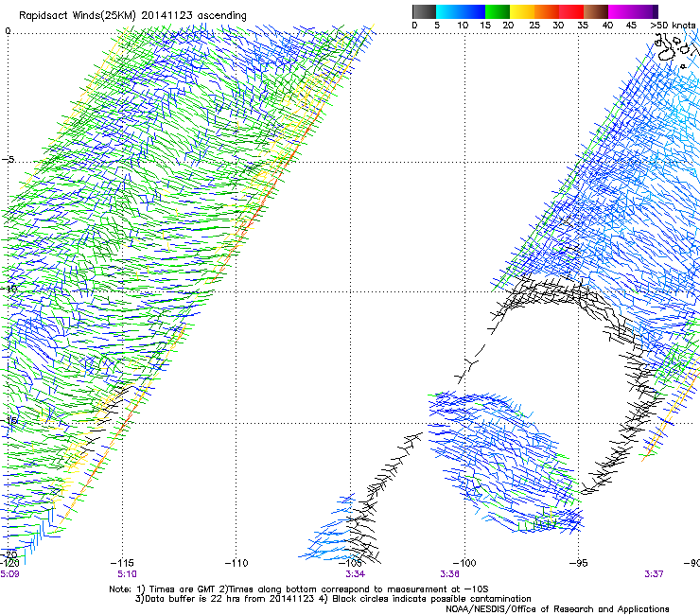
Task: Click the '45' label under the color bar
Action: (631, 25)
